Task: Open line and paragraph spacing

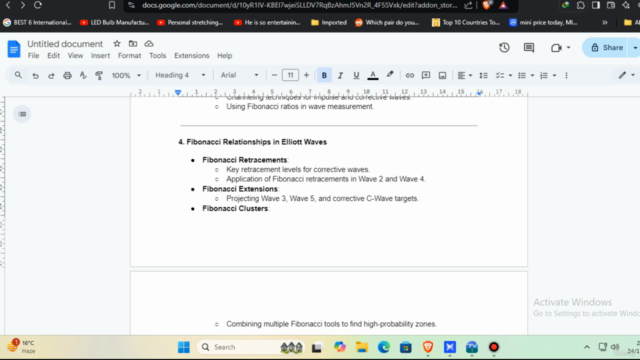Action: [483, 76]
